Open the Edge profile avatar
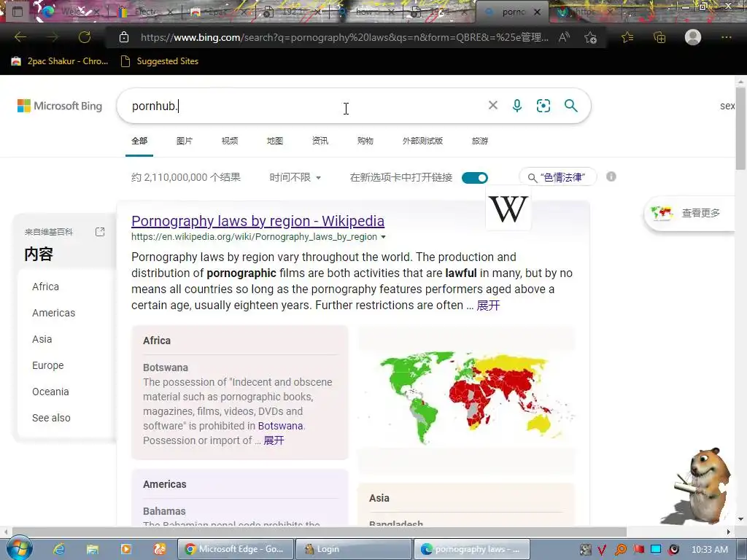Screen dimensions: 747x560 pos(693,37)
